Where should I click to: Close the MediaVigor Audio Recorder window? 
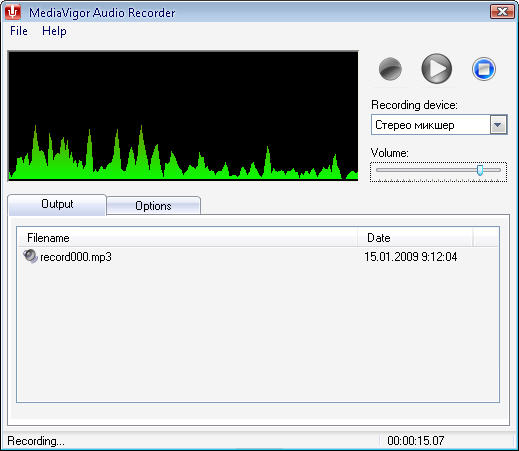point(502,12)
